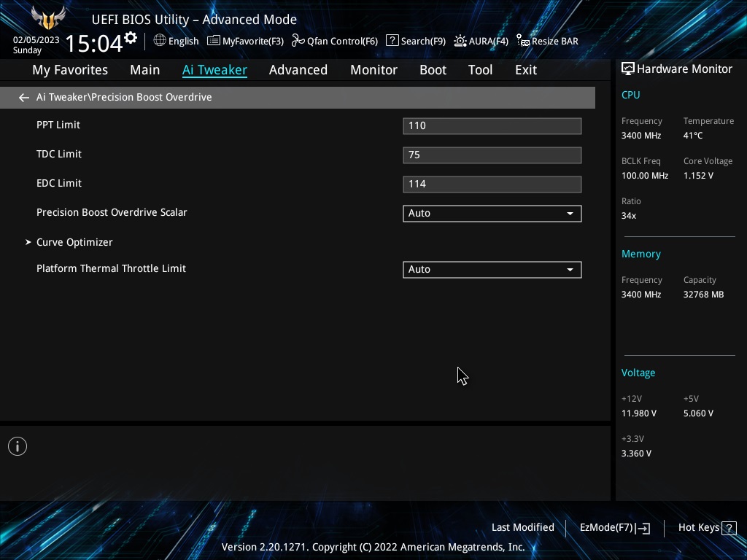This screenshot has width=747, height=560.
Task: Open the Advanced tab
Action: (x=298, y=70)
